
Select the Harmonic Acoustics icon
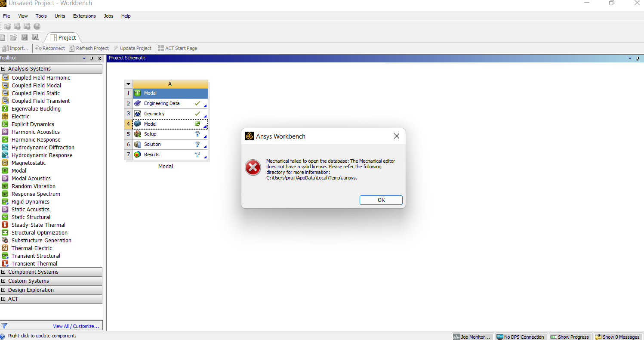point(5,132)
